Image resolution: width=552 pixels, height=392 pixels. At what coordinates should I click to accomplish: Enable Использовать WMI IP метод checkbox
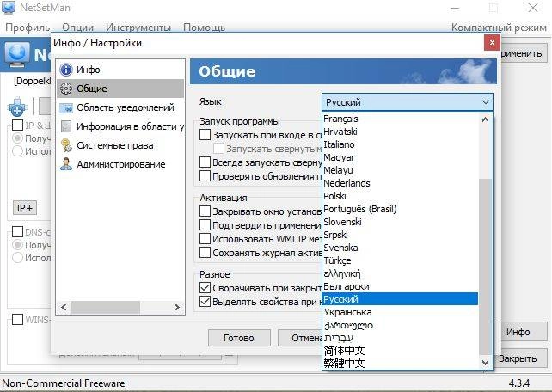coord(205,239)
